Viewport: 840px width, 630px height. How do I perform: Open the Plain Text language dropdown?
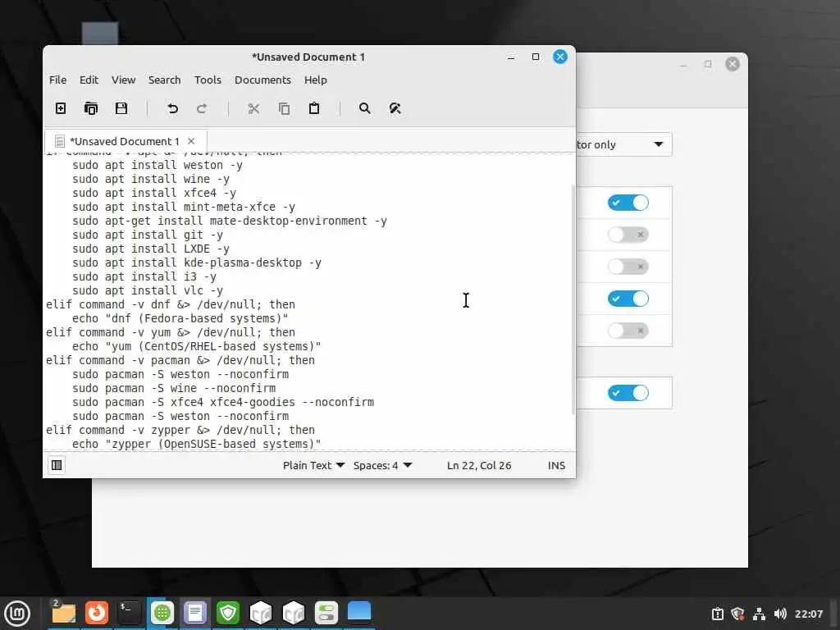(313, 465)
